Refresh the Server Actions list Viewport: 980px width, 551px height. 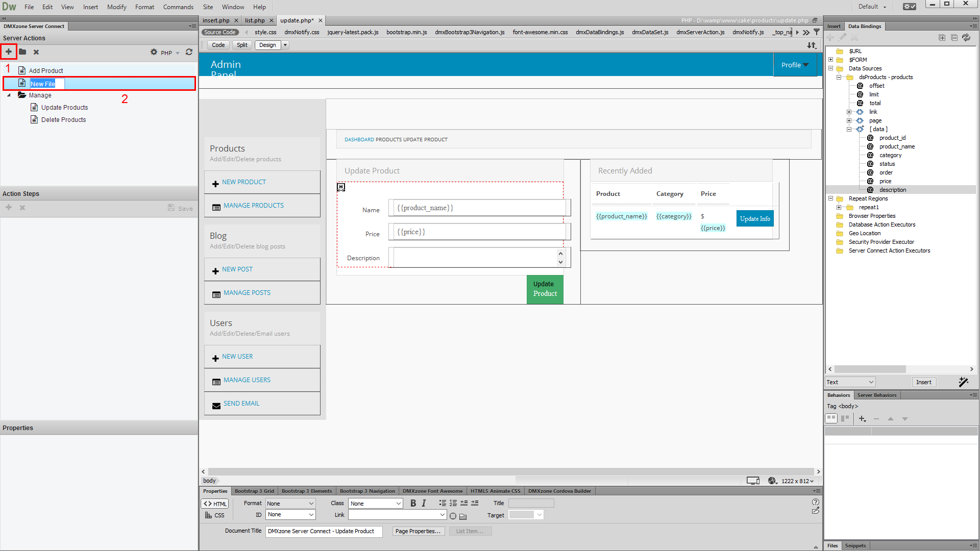pyautogui.click(x=189, y=52)
